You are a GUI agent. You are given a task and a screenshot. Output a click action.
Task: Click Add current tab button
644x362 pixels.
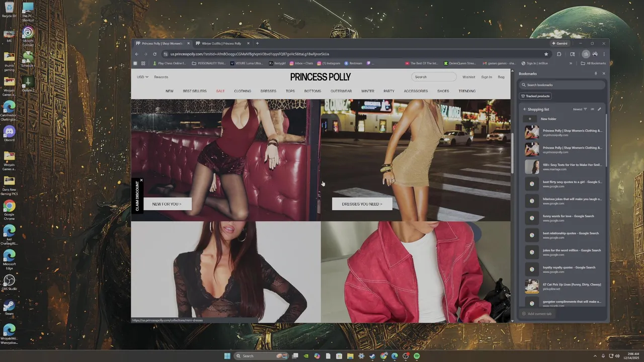coord(537,314)
